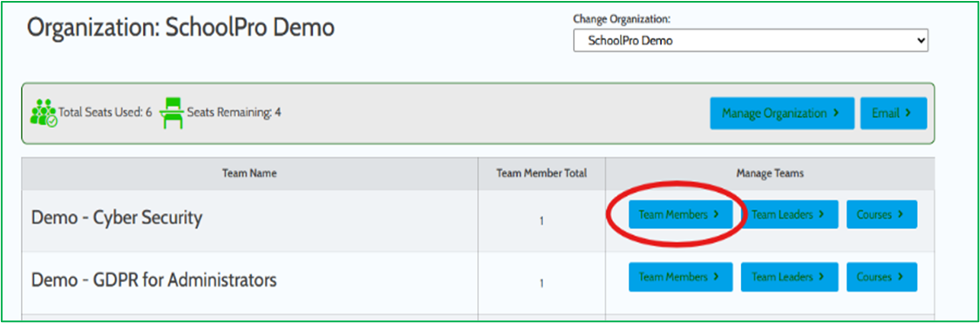Open Manage Organization
Screen dimensions: 980x323
pyautogui.click(x=782, y=113)
